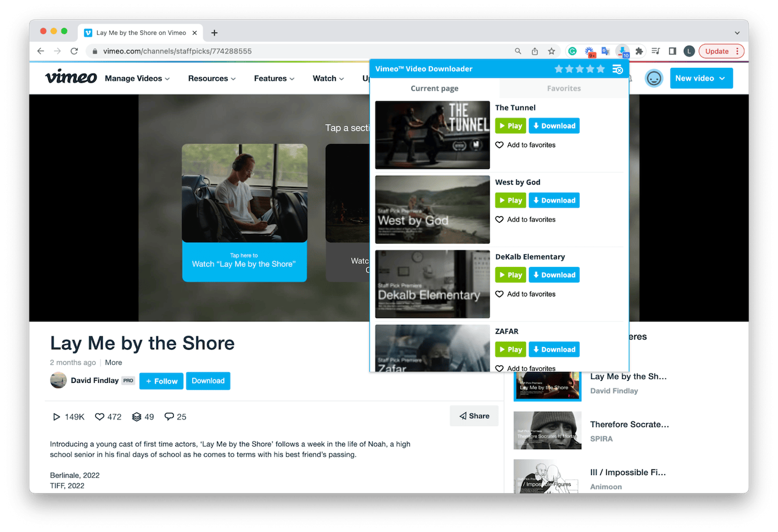Screen dimensions: 778x532
Task: Select the Current page tab
Action: coord(434,88)
